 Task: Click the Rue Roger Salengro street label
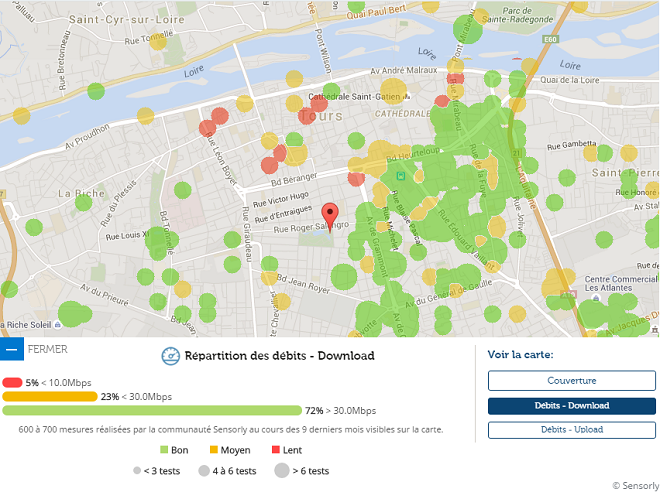point(311,228)
